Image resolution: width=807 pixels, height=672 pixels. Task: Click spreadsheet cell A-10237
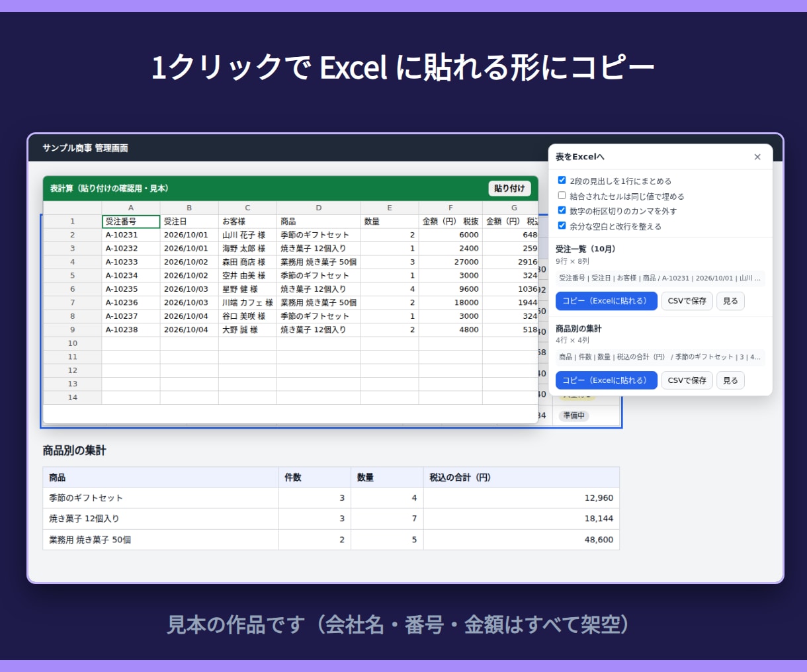pos(131,316)
